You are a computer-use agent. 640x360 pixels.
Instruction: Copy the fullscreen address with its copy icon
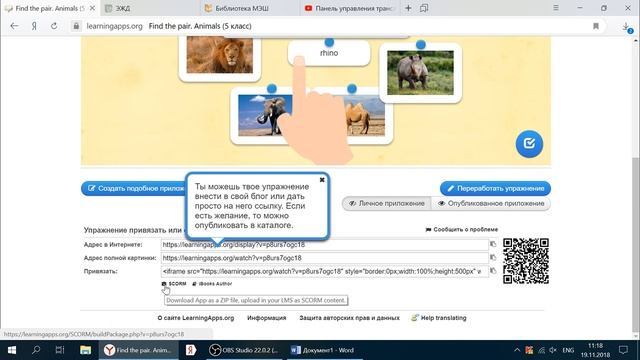tap(493, 258)
